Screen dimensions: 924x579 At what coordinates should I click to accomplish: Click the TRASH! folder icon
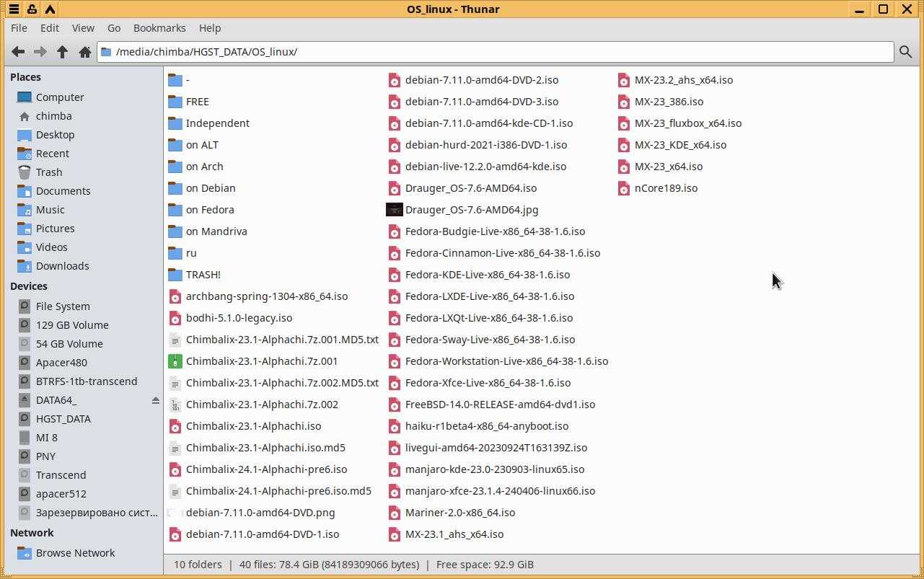click(175, 275)
